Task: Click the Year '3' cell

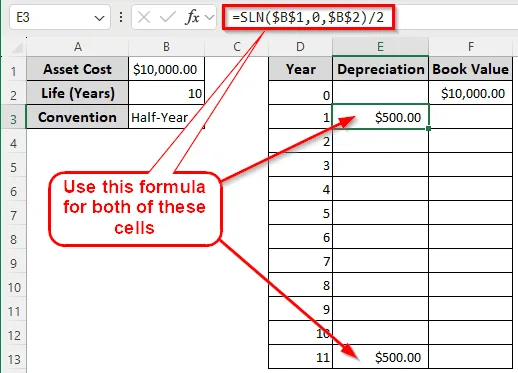Action: pyautogui.click(x=300, y=165)
